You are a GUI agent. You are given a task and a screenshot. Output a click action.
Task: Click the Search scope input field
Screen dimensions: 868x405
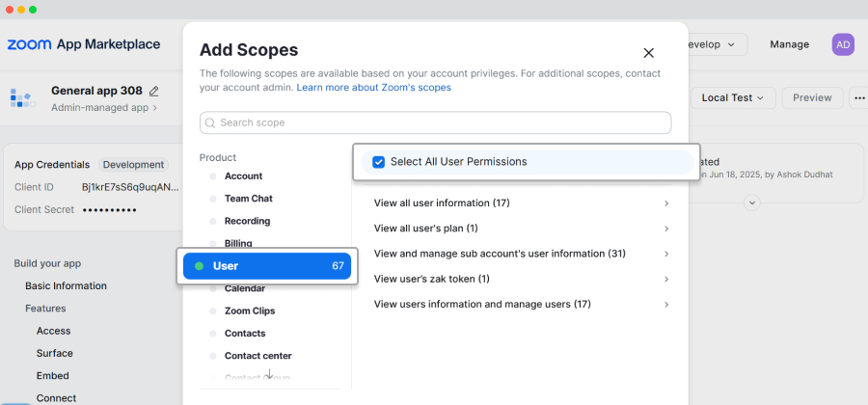point(436,122)
